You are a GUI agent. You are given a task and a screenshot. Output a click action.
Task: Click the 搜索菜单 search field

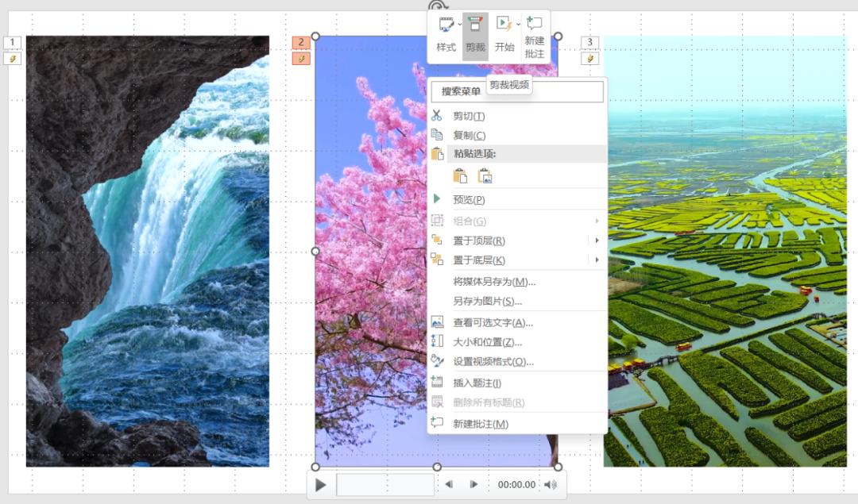(x=516, y=91)
